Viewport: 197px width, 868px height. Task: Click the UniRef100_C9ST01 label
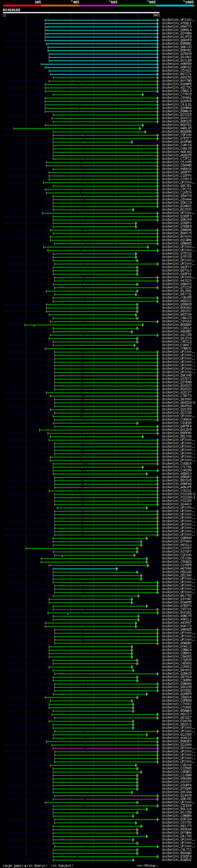click(x=177, y=609)
